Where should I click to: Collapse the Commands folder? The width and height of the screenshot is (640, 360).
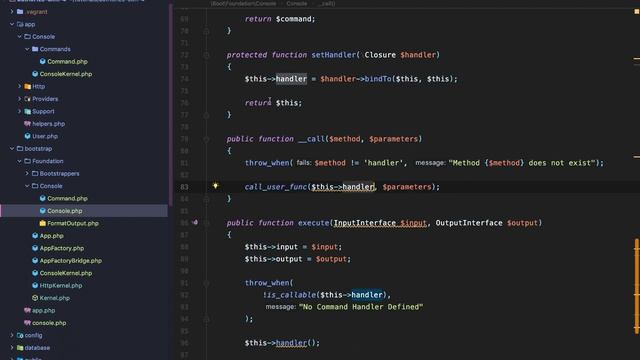coord(27,49)
